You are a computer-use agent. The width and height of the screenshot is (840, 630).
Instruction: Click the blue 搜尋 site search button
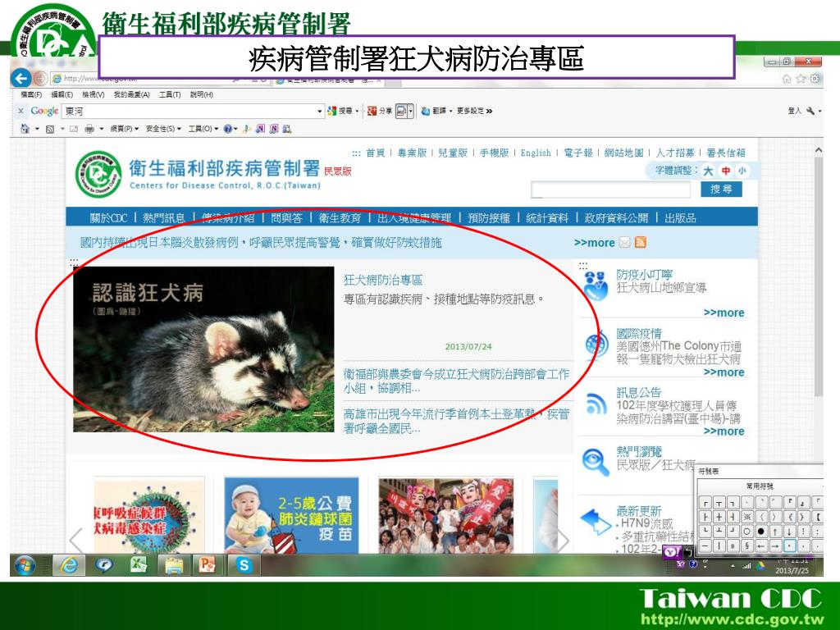click(721, 189)
